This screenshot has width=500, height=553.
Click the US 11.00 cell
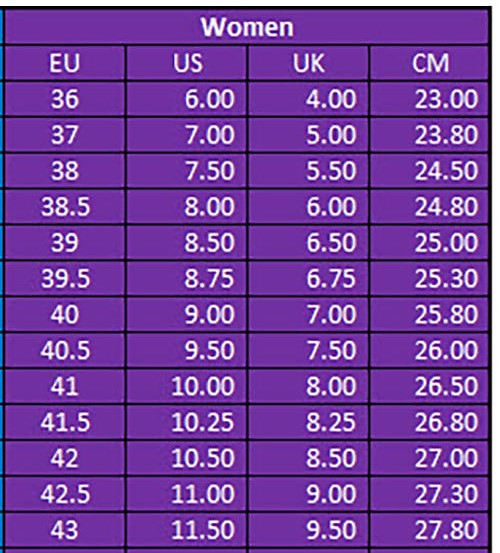[x=186, y=493]
